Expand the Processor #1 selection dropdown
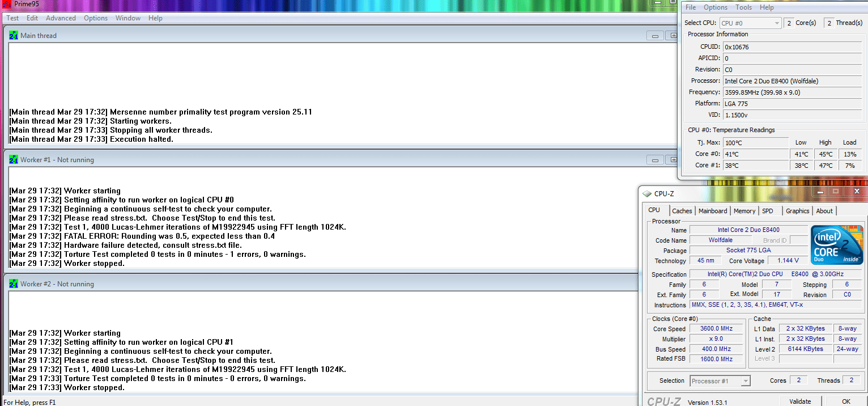This screenshot has height=406, width=868. coord(720,380)
